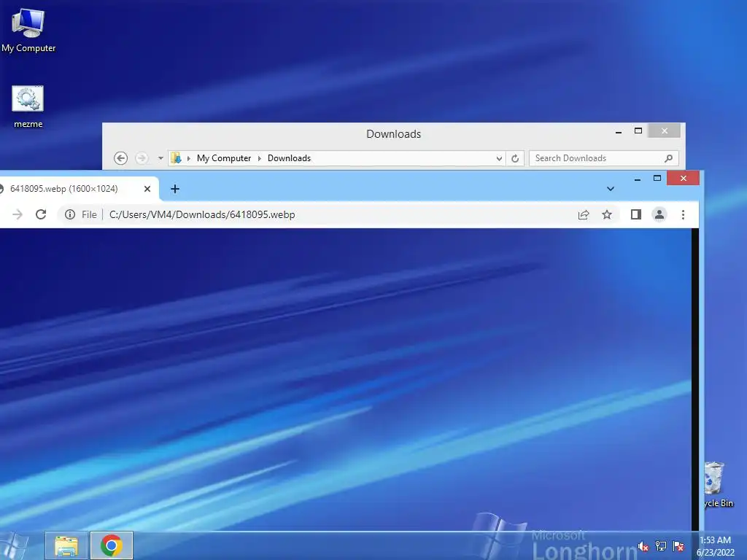Open Chrome profile menu
The image size is (747, 560).
tap(659, 215)
